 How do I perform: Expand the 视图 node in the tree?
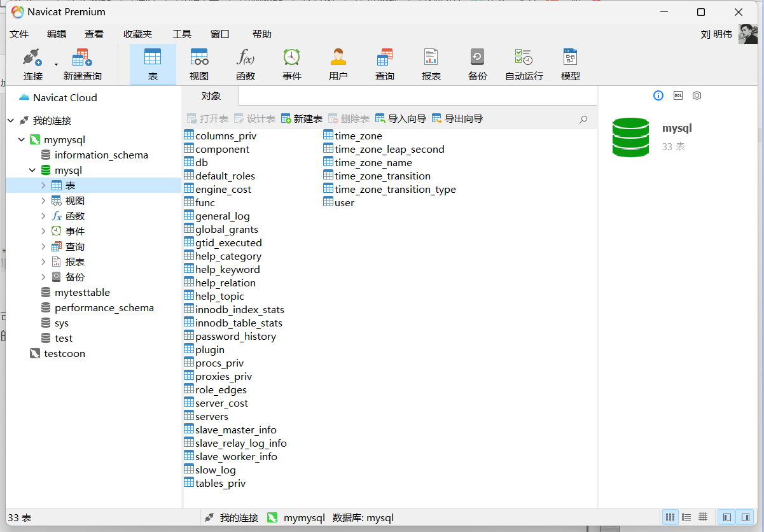point(43,200)
